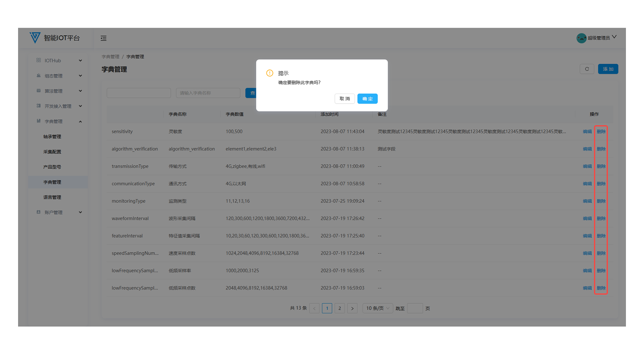Select 语言管理 in the sidebar menu

(52, 197)
